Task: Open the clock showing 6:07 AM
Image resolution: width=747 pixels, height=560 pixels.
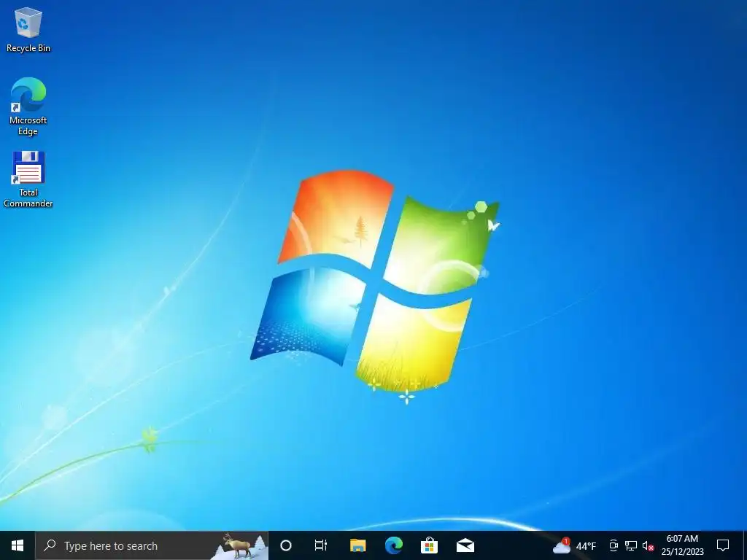Action: click(x=682, y=545)
